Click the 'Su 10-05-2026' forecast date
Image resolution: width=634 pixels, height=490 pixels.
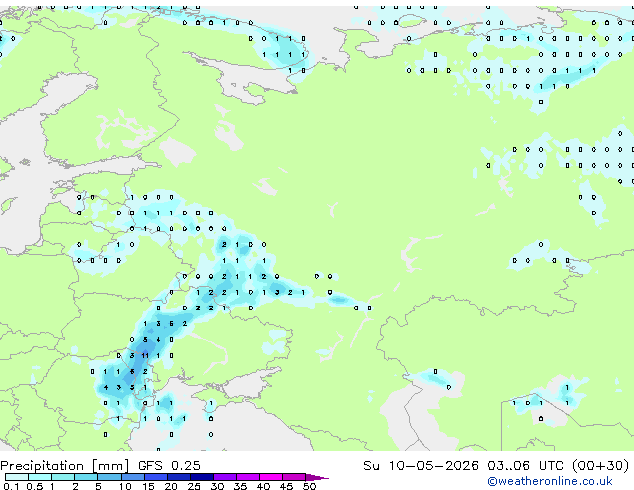point(421,466)
